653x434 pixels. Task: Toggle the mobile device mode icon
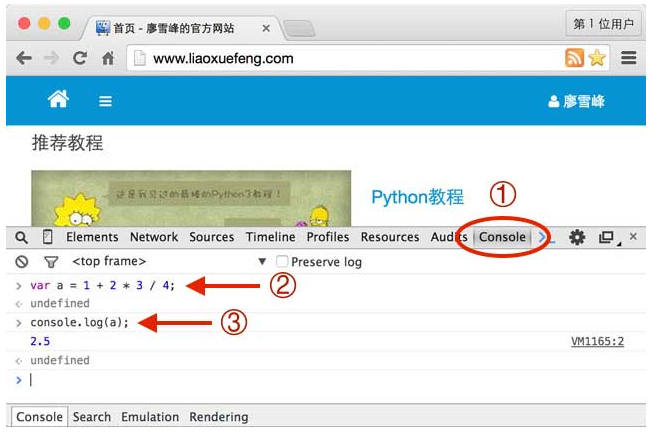pos(47,238)
